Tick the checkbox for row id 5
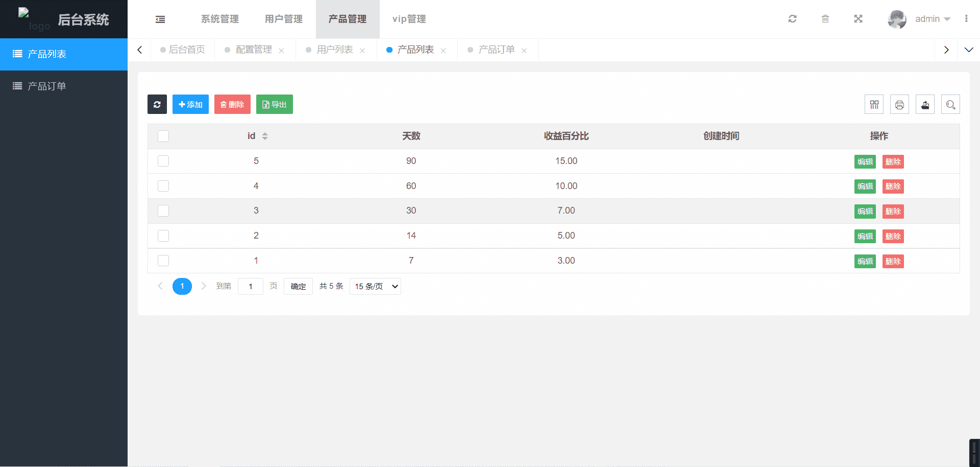980x467 pixels. (163, 161)
